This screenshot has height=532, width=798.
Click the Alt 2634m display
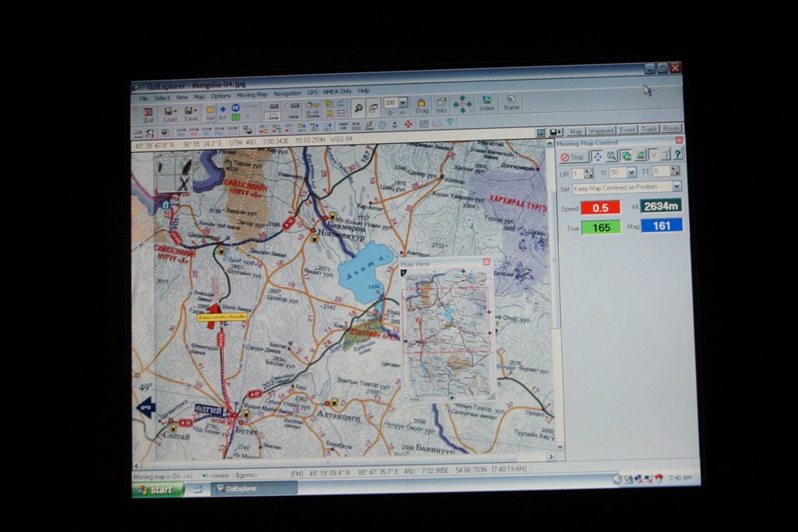tap(661, 205)
